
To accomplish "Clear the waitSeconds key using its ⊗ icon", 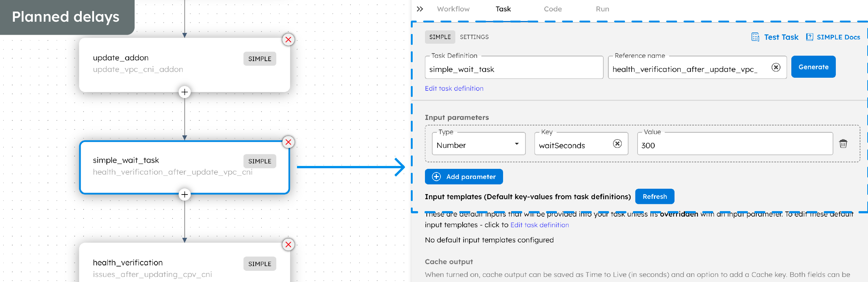I will [x=617, y=144].
